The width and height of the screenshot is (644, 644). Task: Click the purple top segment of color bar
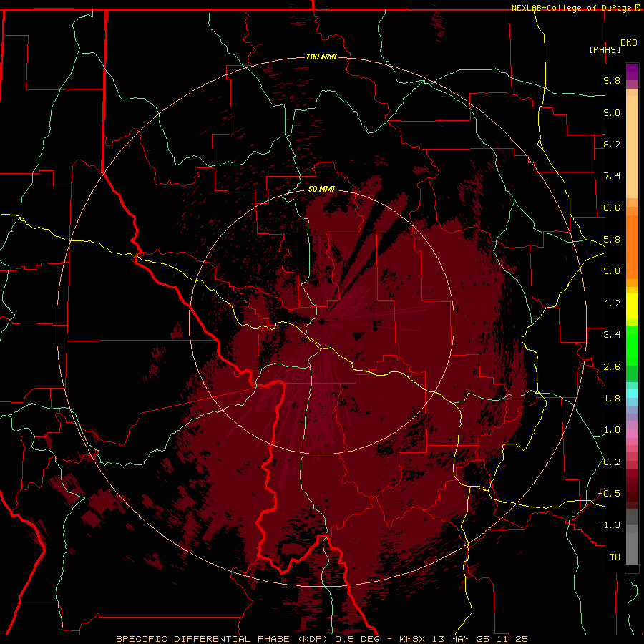pos(632,72)
